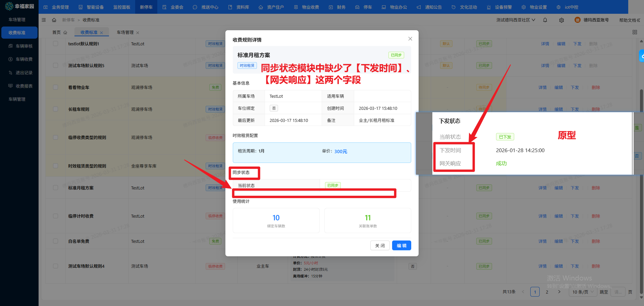The image size is (644, 306).
Task: Select 进出记录 in the left sidebar
Action: 24,73
